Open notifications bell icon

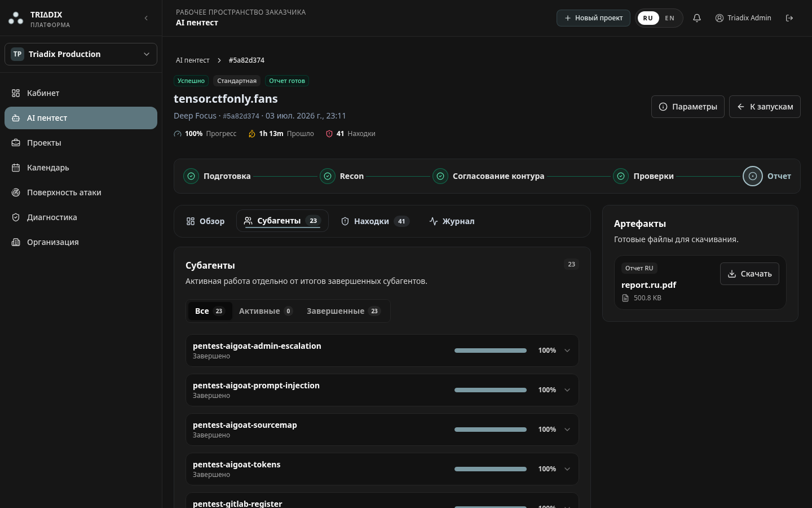[x=697, y=18]
